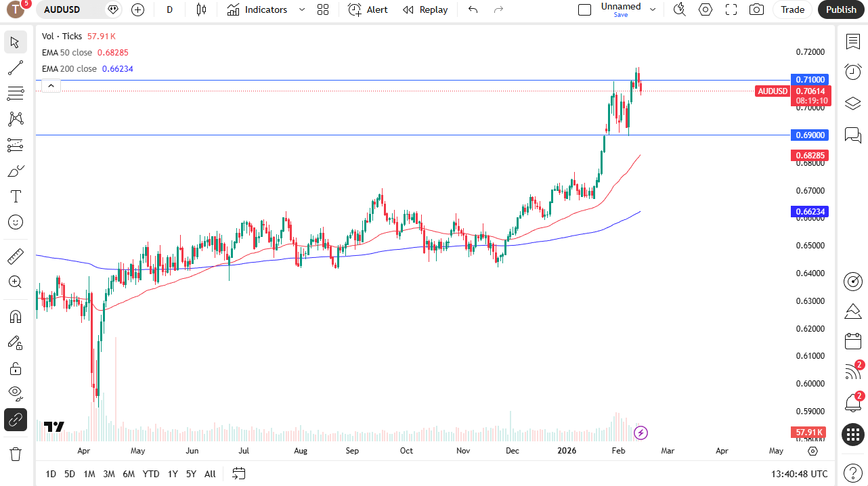The width and height of the screenshot is (868, 486).
Task: Open the Fibonacci retracement tools
Action: (16, 93)
